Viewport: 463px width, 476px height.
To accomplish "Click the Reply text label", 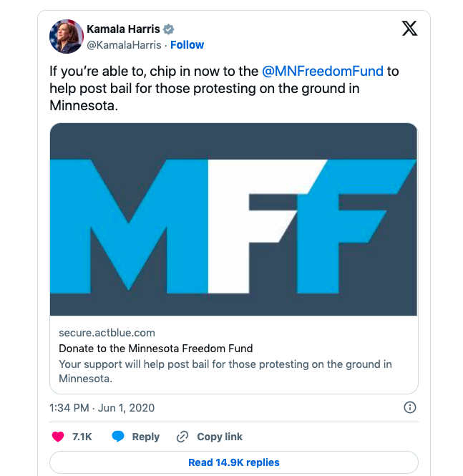I will point(146,437).
